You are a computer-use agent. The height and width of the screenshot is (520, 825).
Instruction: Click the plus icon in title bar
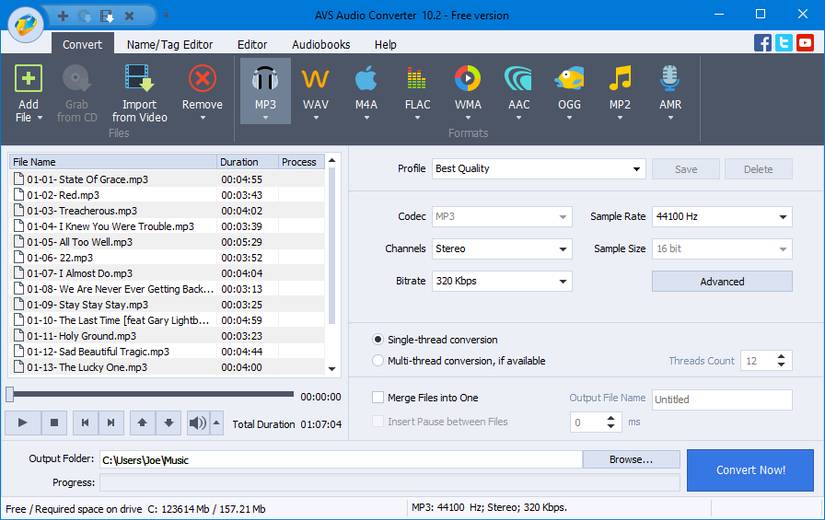pyautogui.click(x=63, y=16)
